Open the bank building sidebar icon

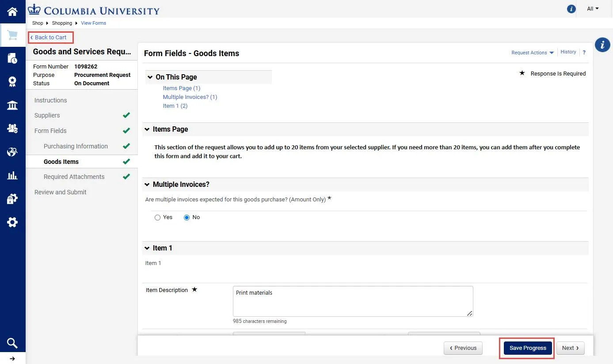coord(12,105)
